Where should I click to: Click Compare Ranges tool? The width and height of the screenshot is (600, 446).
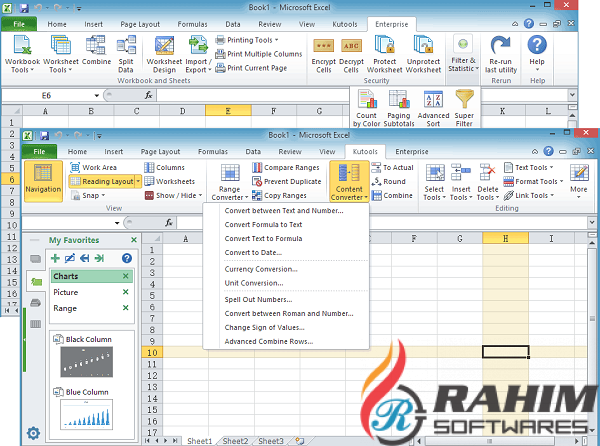[285, 168]
